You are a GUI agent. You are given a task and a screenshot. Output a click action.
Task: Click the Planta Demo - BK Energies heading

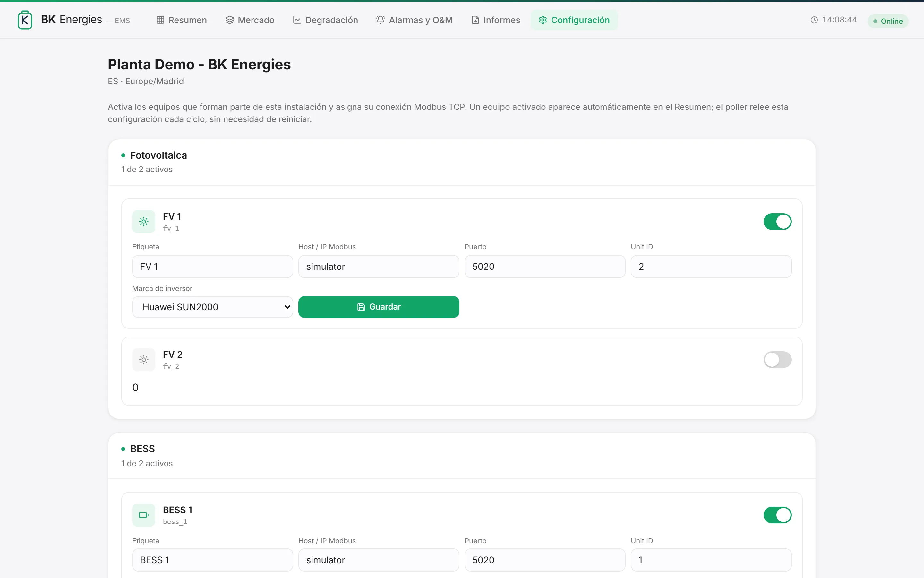tap(199, 65)
